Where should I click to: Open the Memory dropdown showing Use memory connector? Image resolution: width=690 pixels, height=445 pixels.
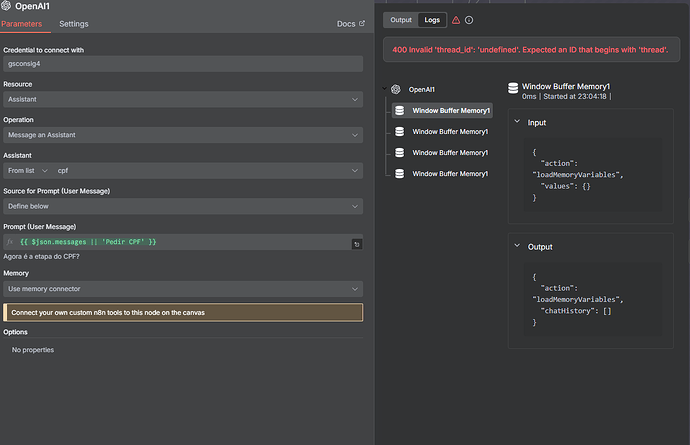183,289
